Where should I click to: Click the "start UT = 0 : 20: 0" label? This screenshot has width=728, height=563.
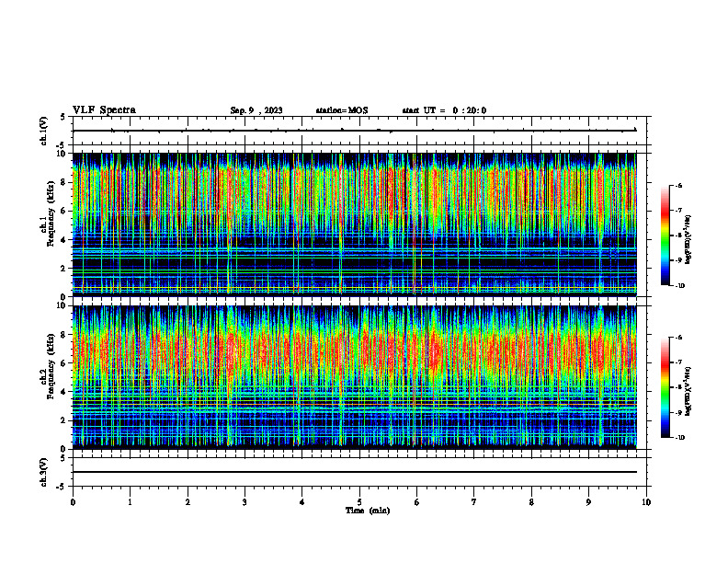point(444,110)
